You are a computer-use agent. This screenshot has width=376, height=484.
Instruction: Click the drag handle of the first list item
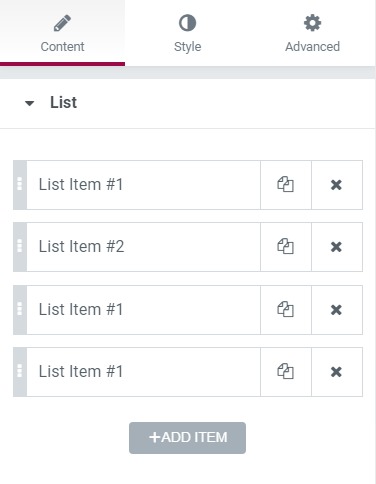20,185
